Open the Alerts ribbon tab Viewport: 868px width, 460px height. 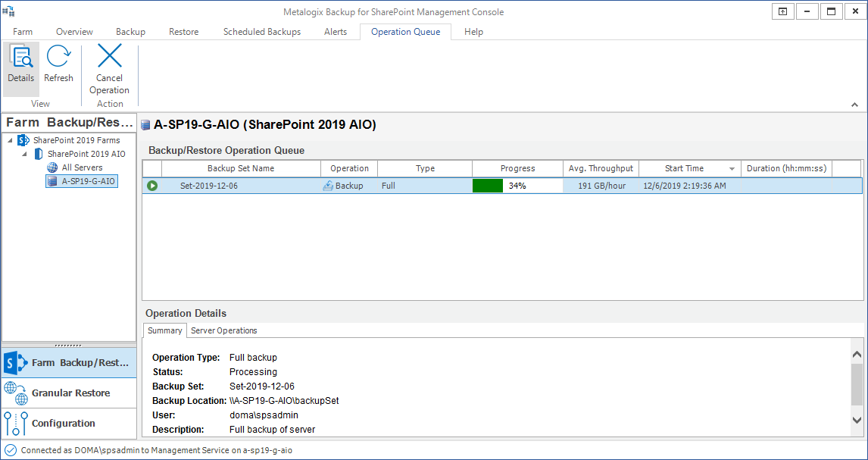[336, 32]
